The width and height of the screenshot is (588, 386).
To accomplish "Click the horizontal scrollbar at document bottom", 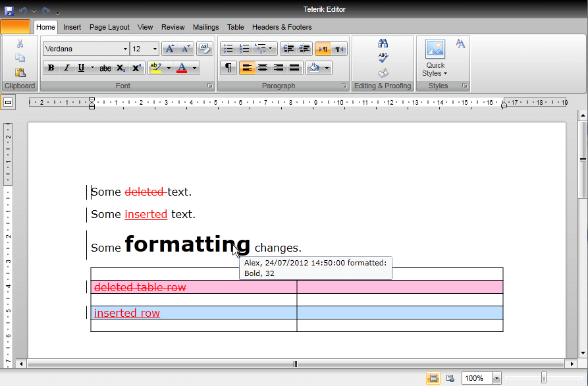I will [294, 363].
